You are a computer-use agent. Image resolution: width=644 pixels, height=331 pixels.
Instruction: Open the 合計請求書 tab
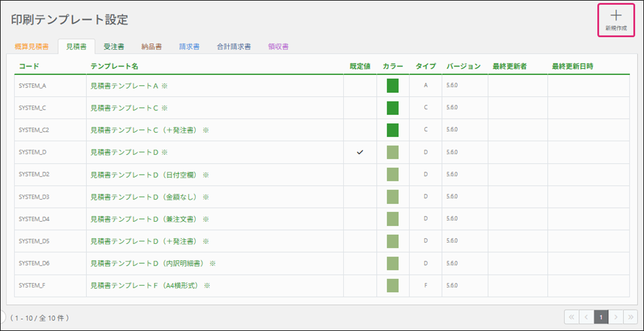pos(234,47)
